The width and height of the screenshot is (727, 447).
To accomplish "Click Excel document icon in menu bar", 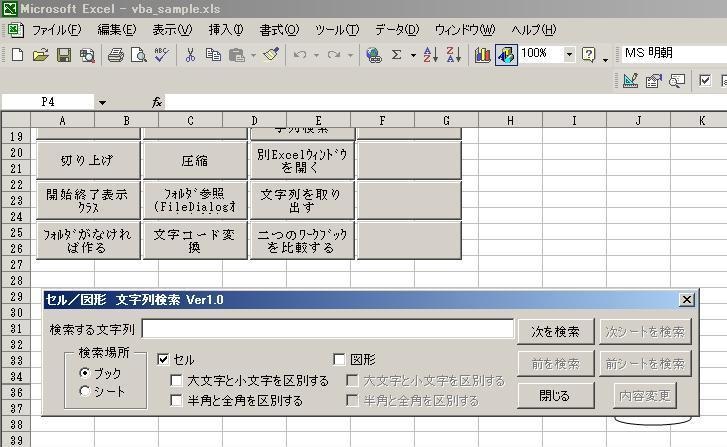I will pos(15,30).
